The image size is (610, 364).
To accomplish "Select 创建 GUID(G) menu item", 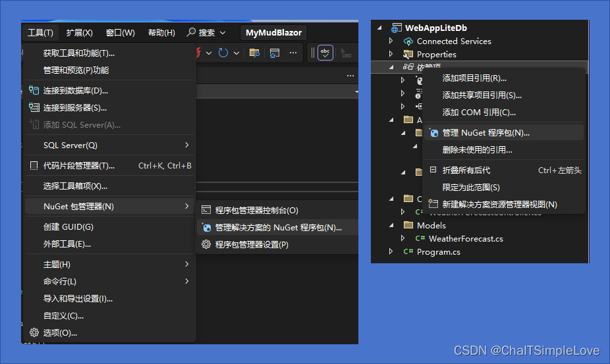I will click(110, 226).
